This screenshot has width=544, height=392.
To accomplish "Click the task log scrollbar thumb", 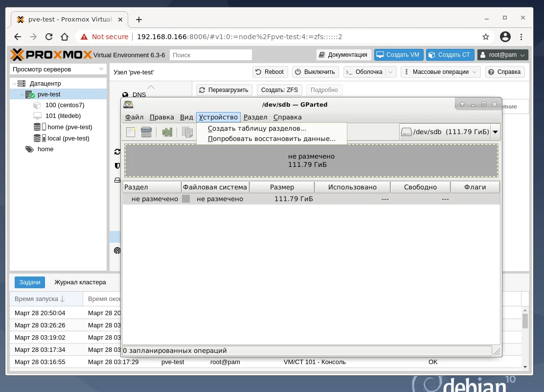I will coord(525,321).
